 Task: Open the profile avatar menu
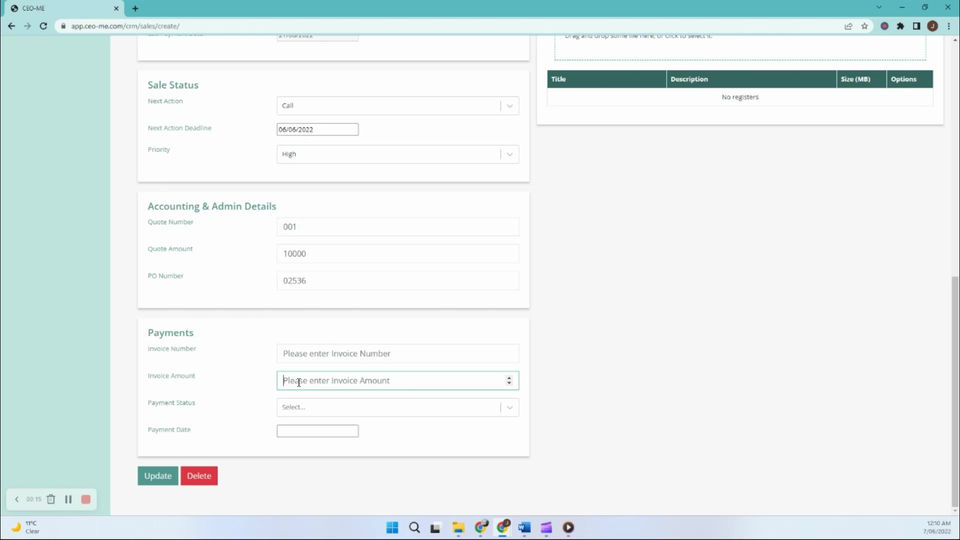tap(932, 26)
